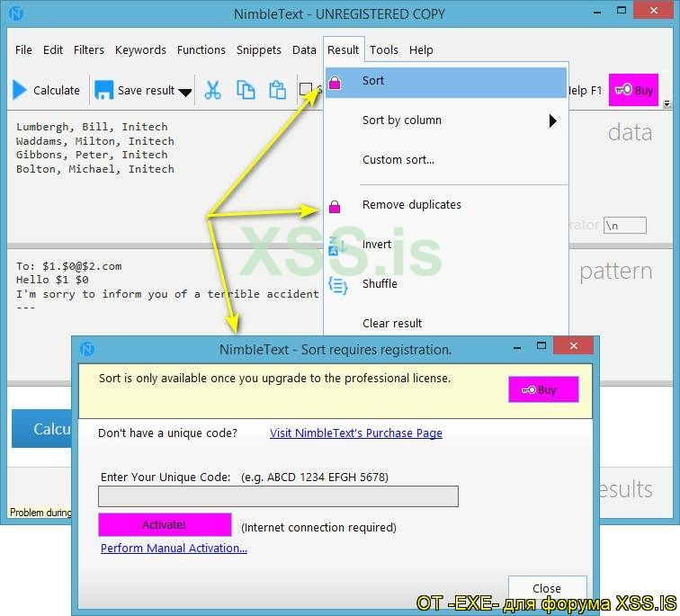
Task: Open the Keywords menu
Action: click(x=140, y=49)
